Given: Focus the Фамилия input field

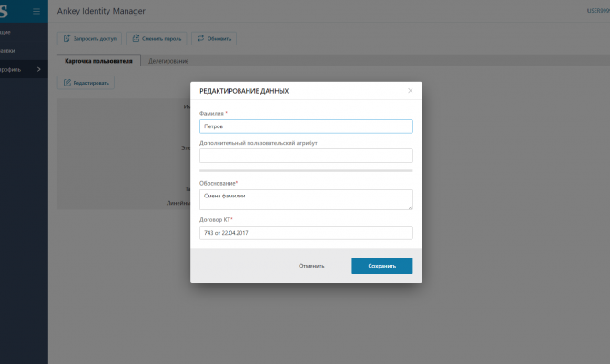Looking at the screenshot, I should (306, 127).
